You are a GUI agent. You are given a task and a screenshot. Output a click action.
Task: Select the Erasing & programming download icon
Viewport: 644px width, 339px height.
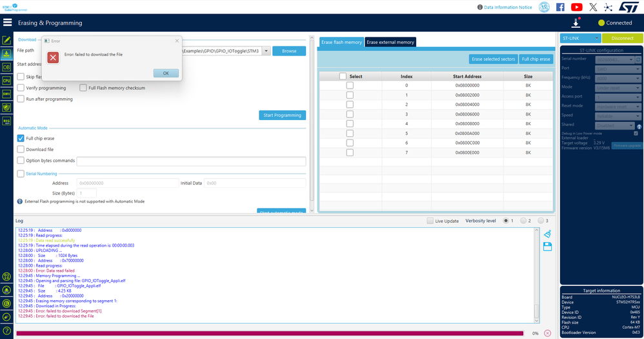6,54
